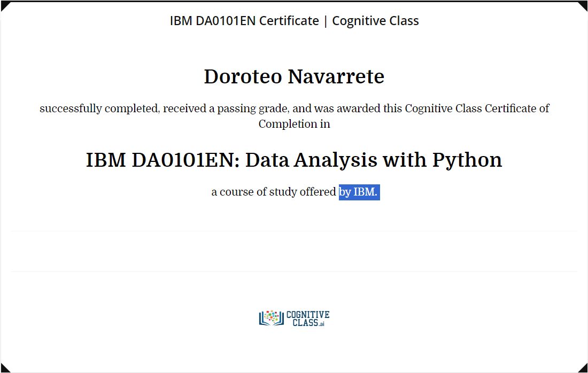Click the sentence starting 'successfully completed, received a passing grade'
The width and height of the screenshot is (588, 373).
(294, 116)
